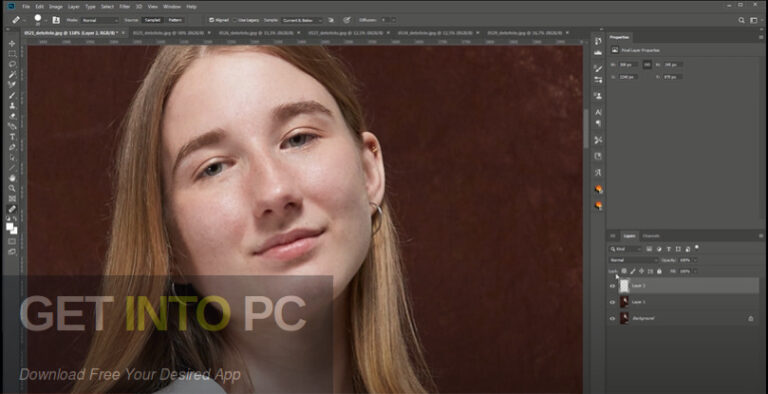Screen dimensions: 768x394
Task: Click the lock icon on Background layer
Action: [x=750, y=319]
